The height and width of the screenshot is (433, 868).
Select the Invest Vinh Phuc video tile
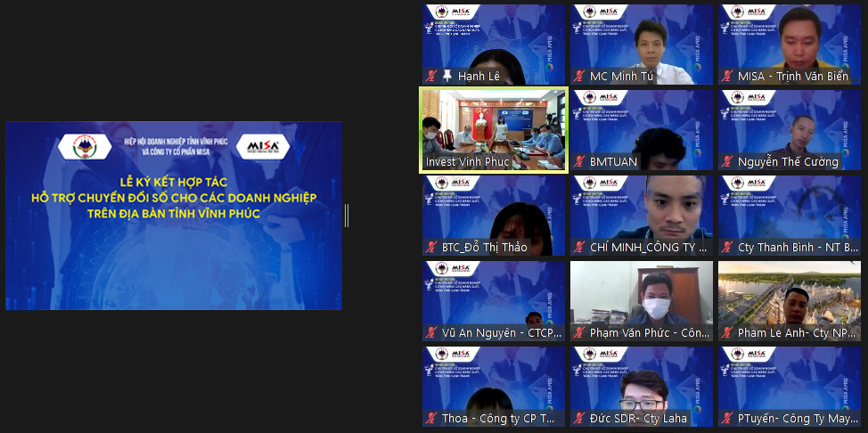click(x=493, y=129)
